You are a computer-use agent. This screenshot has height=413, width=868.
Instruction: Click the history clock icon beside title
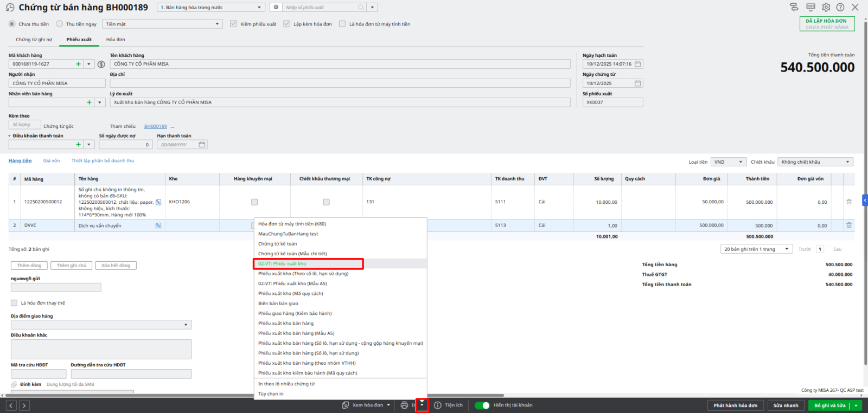[x=10, y=8]
